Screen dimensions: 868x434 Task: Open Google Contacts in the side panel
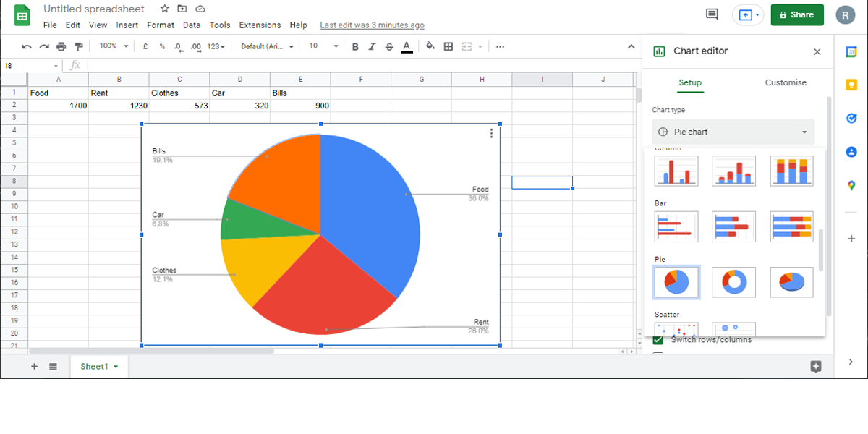(851, 152)
